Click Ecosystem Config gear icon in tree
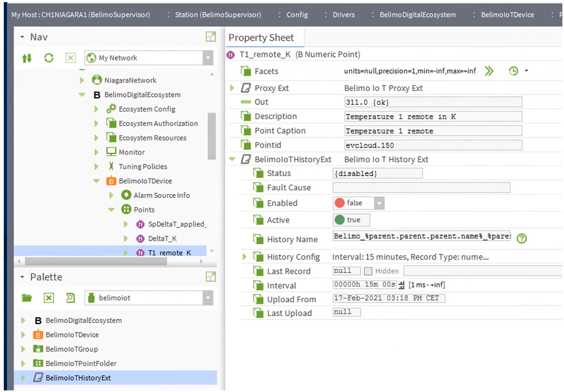This screenshot has width=564, height=392. [x=111, y=109]
